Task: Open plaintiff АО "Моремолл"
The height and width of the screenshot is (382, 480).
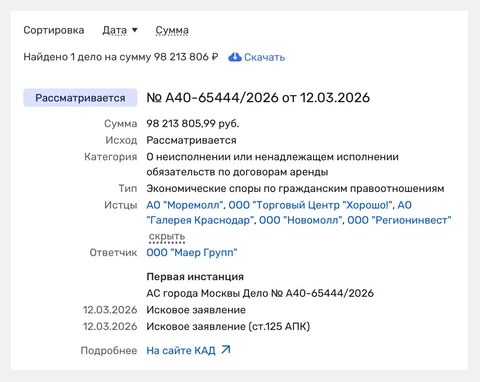Action: coord(185,205)
